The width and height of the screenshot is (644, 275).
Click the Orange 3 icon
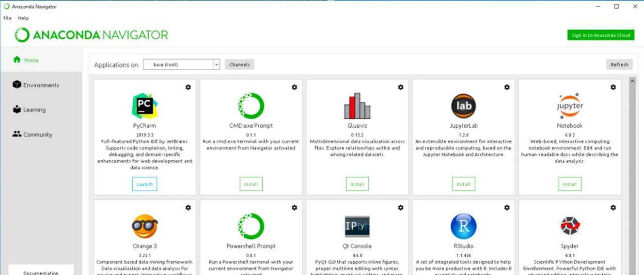[x=144, y=226]
